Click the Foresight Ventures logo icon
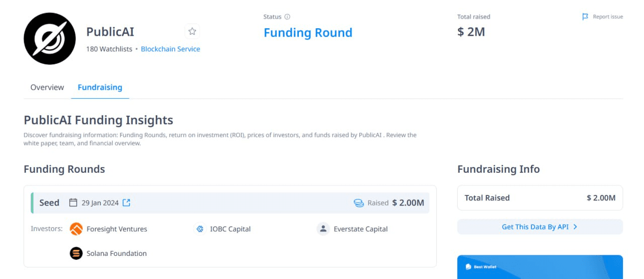Screen dimensions: 644x279 click(76, 229)
